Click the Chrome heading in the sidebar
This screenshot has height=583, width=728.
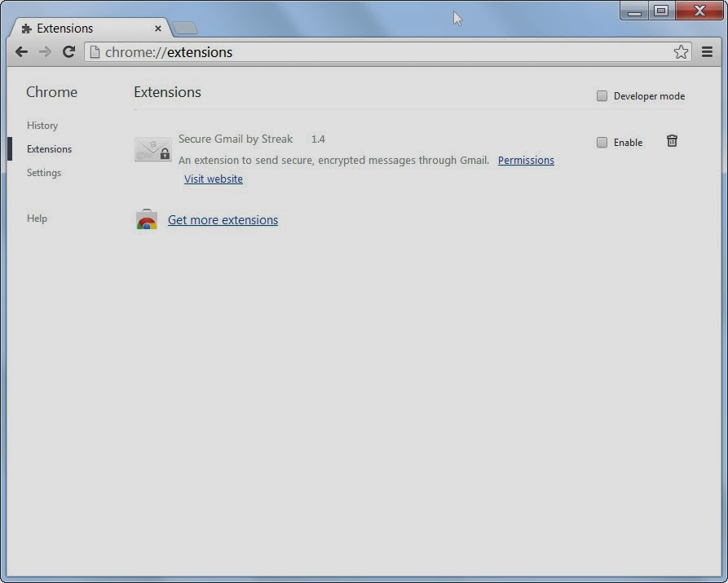[51, 92]
